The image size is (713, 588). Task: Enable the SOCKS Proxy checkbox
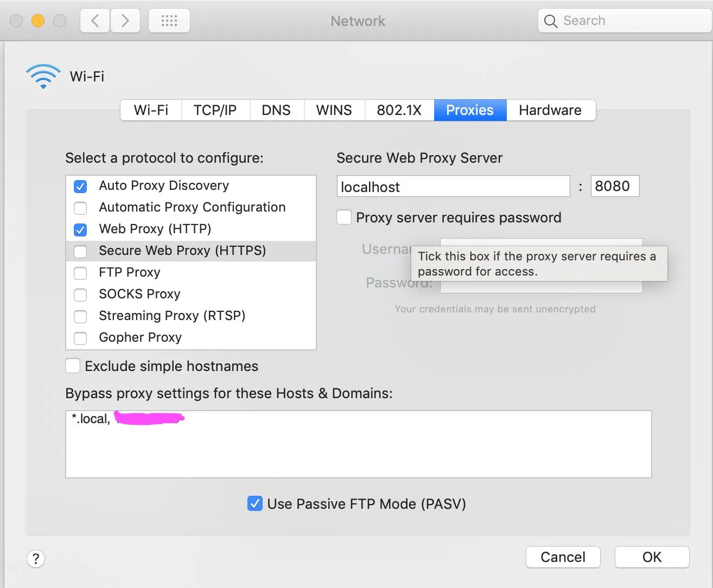[x=80, y=295]
